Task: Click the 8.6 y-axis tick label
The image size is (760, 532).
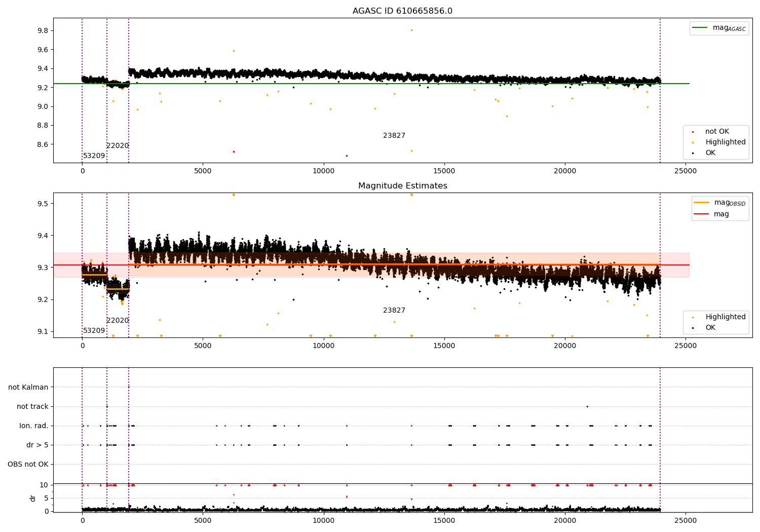Action: click(x=43, y=145)
